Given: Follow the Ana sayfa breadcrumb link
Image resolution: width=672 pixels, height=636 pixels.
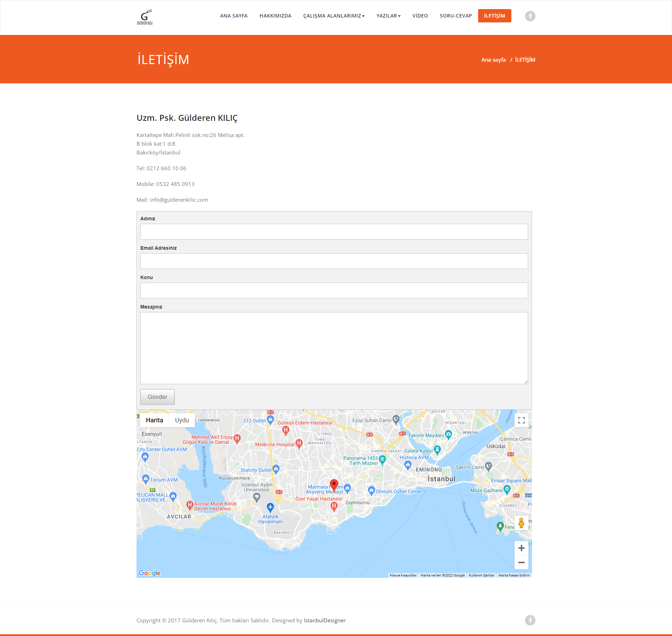Looking at the screenshot, I should (x=493, y=60).
